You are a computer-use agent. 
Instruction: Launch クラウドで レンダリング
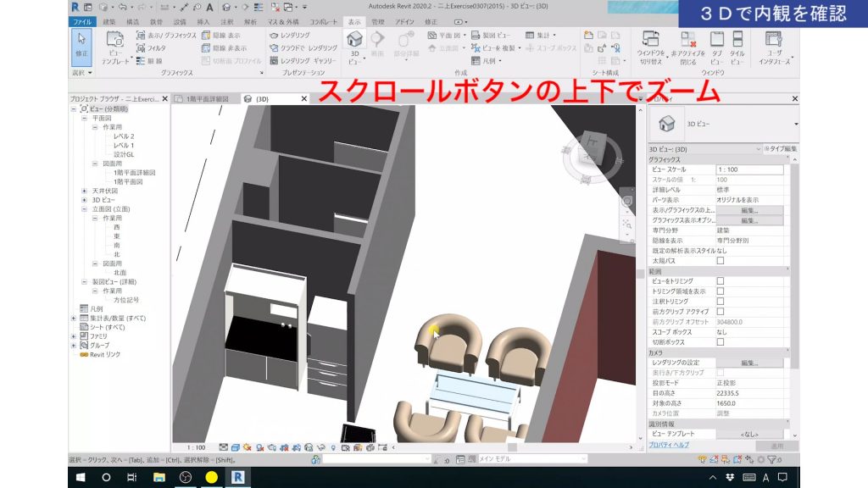[303, 47]
